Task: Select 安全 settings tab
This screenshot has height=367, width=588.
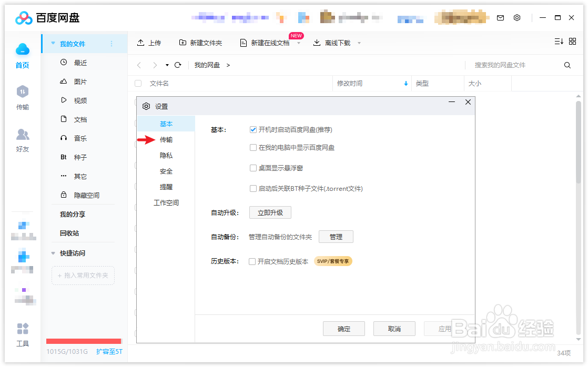Action: click(x=166, y=171)
